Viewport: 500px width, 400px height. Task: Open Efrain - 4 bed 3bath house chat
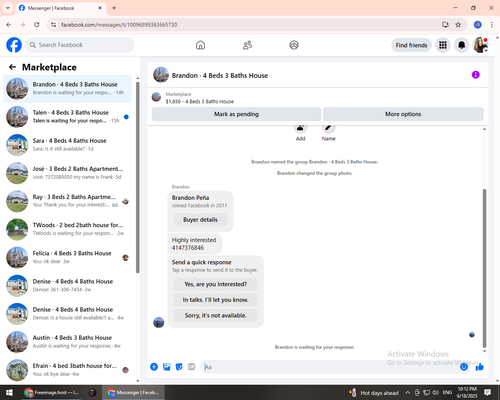coord(67,370)
